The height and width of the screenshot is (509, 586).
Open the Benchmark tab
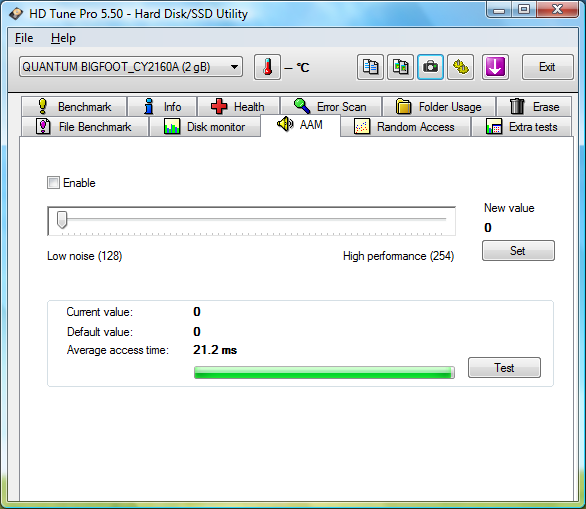pyautogui.click(x=74, y=107)
